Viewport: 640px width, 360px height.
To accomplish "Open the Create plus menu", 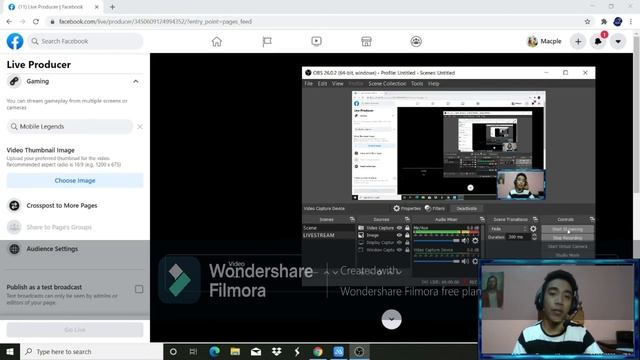I will pyautogui.click(x=578, y=41).
